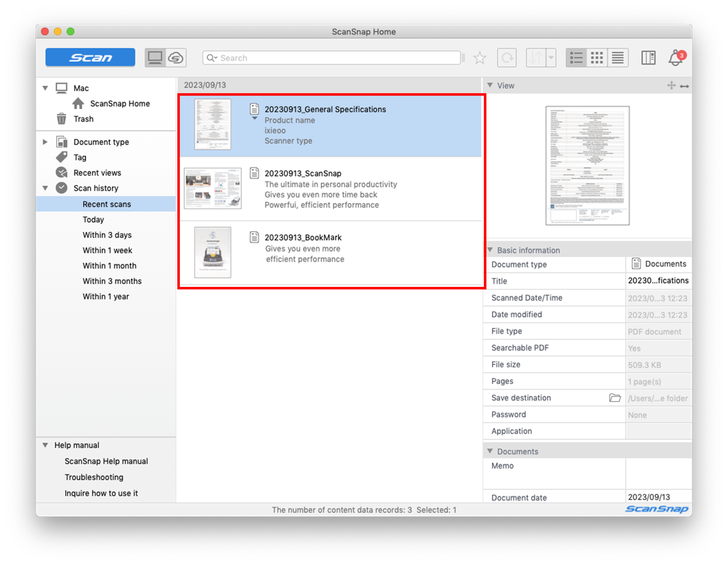
Task: Open Inquire how to use it
Action: 101,493
